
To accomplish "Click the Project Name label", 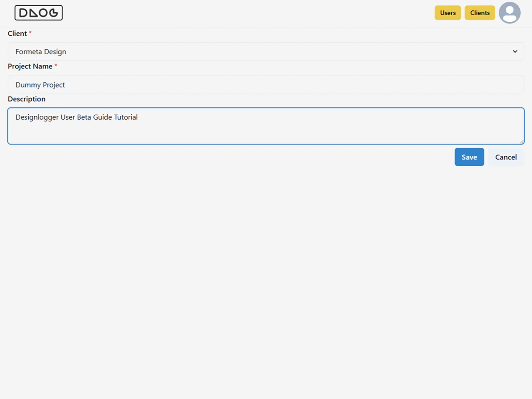I will (30, 66).
